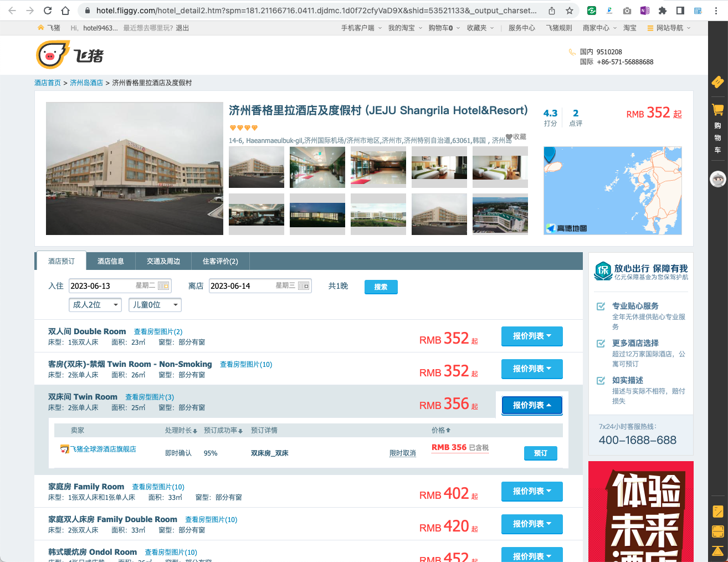Screen dimensions: 728x562
Task: Open 服务中心 in the top bar
Action: click(x=522, y=28)
